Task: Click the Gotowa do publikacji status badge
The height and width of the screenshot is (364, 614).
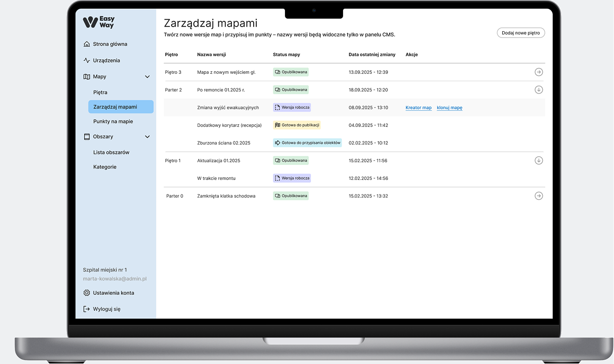Action: point(297,125)
